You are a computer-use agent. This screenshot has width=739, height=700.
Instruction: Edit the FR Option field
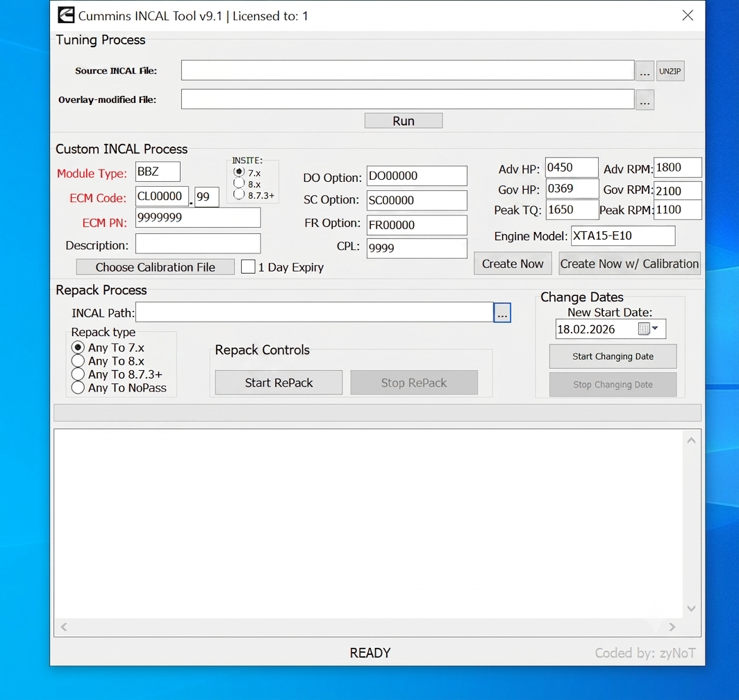417,225
